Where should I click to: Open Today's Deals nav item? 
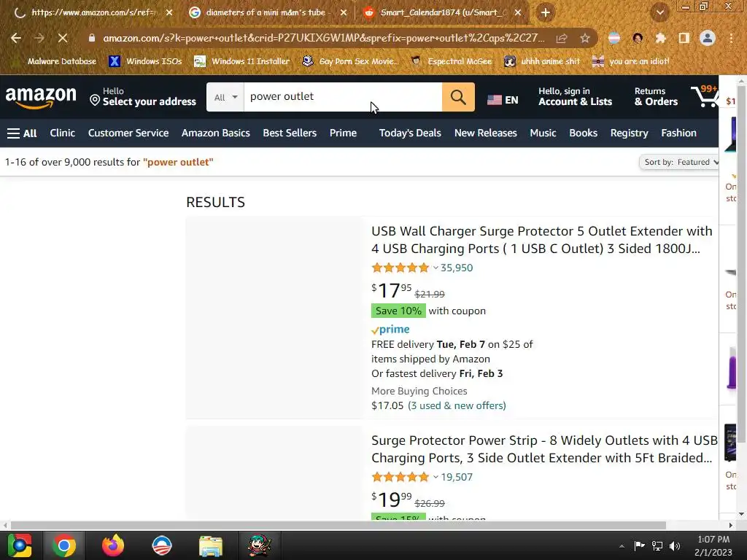[x=410, y=133]
